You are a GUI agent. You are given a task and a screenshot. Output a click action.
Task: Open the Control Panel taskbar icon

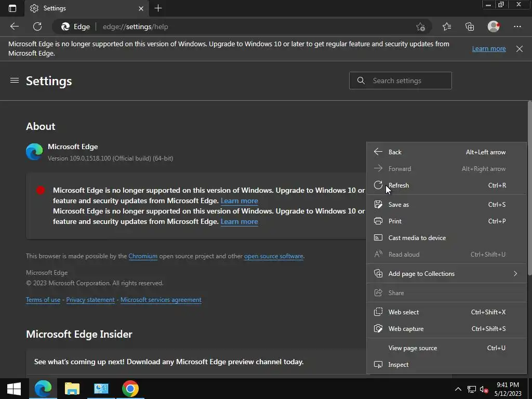pos(101,389)
